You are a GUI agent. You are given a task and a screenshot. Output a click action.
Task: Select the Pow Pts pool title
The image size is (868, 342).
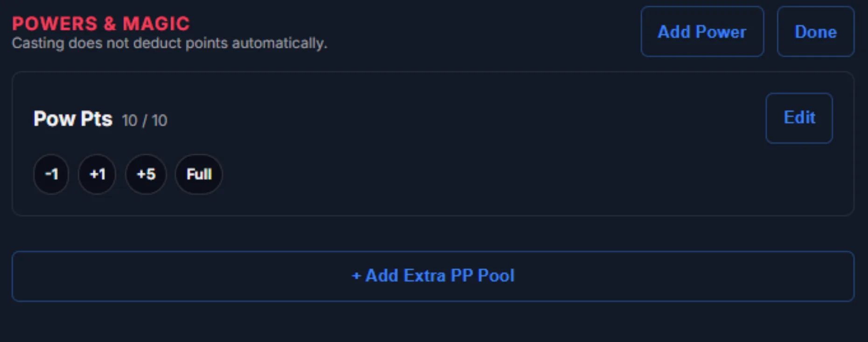pyautogui.click(x=73, y=119)
